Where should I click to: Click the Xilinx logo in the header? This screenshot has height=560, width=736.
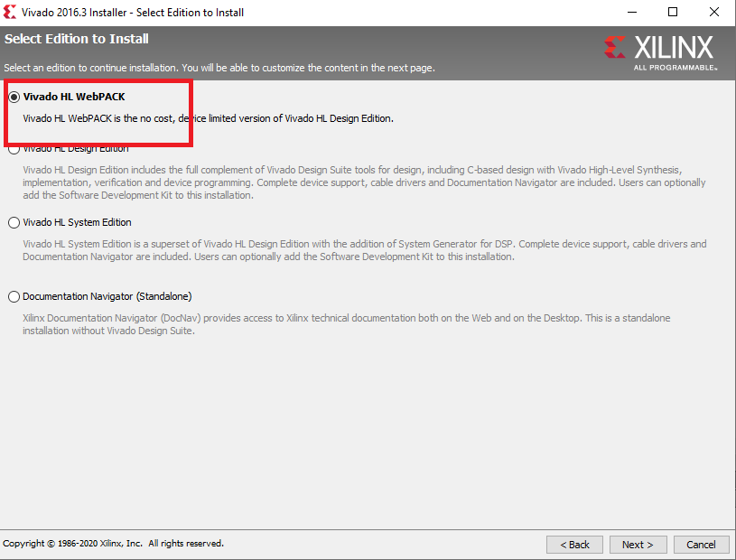[x=661, y=51]
